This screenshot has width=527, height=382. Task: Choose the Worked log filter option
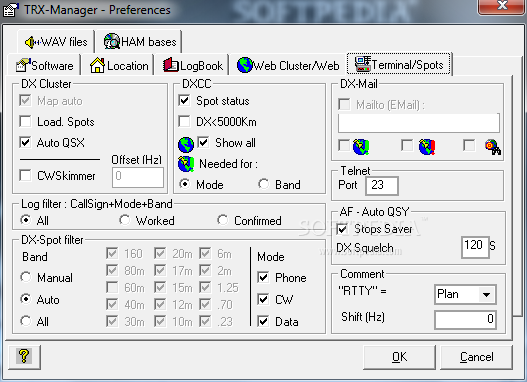click(x=124, y=220)
